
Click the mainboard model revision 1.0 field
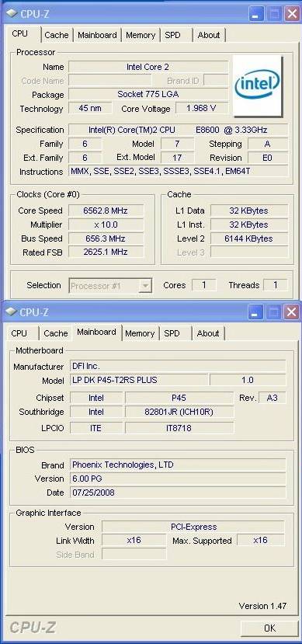(x=248, y=380)
